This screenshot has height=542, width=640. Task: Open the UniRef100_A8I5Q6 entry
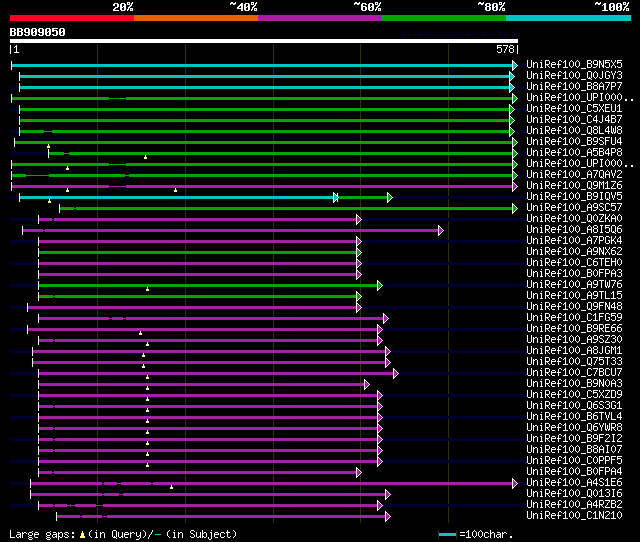pos(574,230)
